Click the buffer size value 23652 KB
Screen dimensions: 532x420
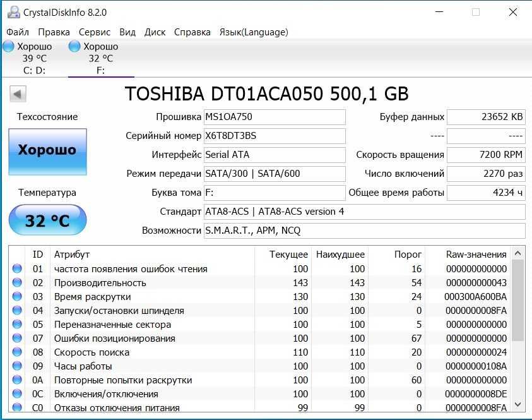[x=486, y=117]
